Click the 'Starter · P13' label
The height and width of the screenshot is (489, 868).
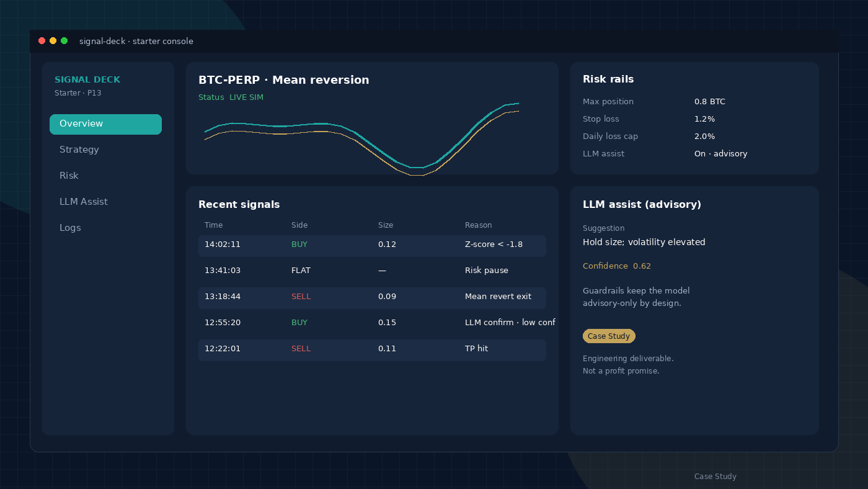(x=78, y=93)
